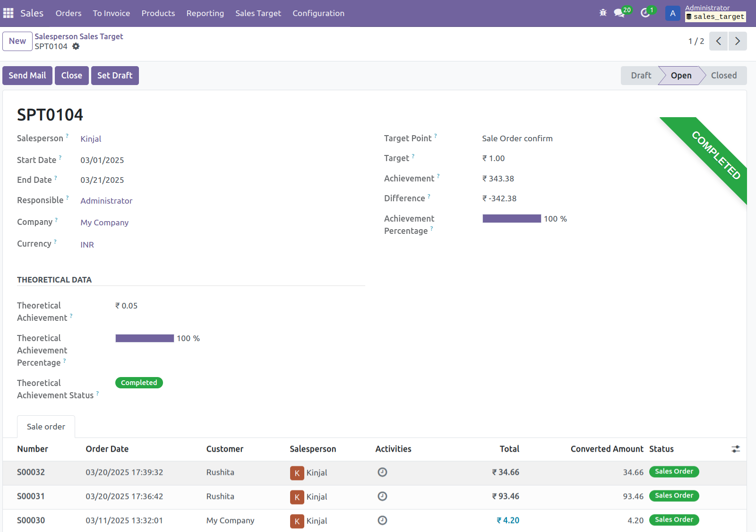This screenshot has height=532, width=756.
Task: Open the Orders menu
Action: (x=69, y=13)
